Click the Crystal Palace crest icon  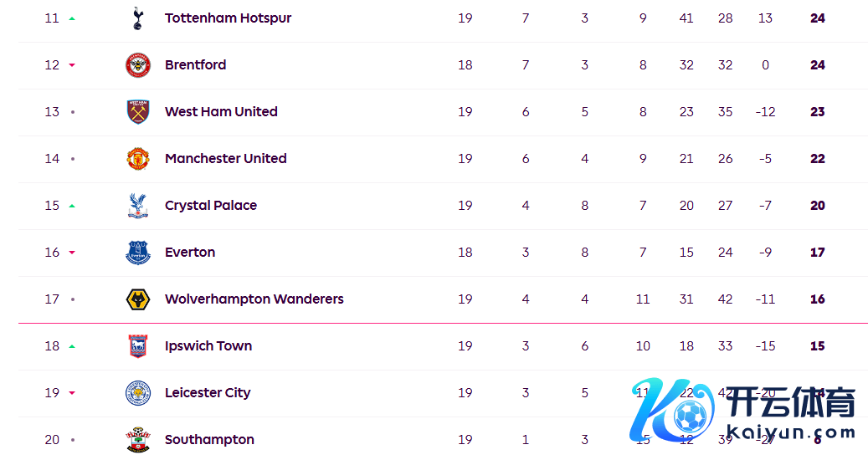click(x=138, y=206)
